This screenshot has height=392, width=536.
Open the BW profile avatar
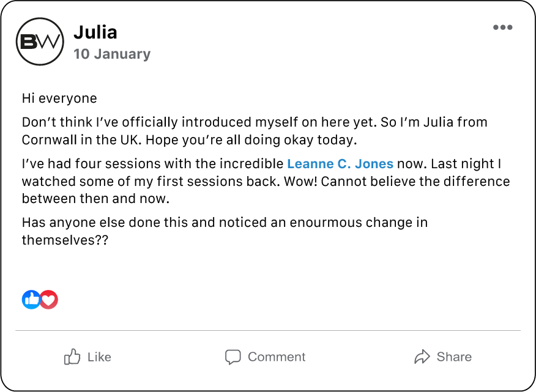[x=40, y=42]
